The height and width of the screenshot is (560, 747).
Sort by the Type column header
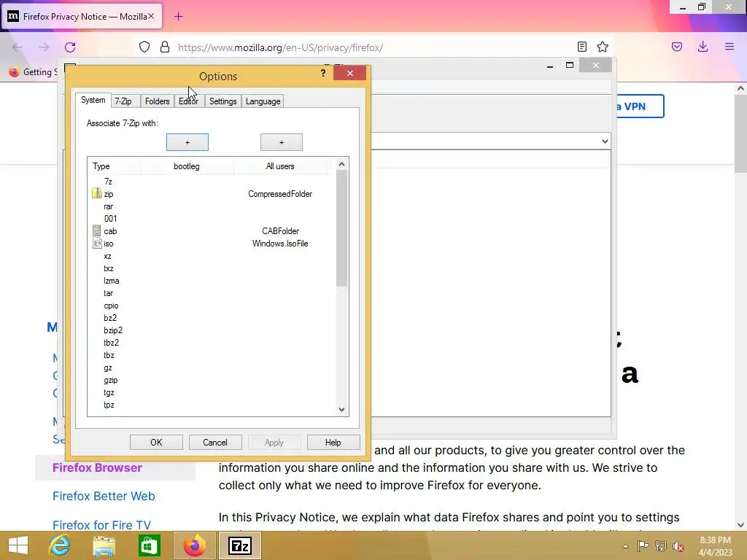115,166
